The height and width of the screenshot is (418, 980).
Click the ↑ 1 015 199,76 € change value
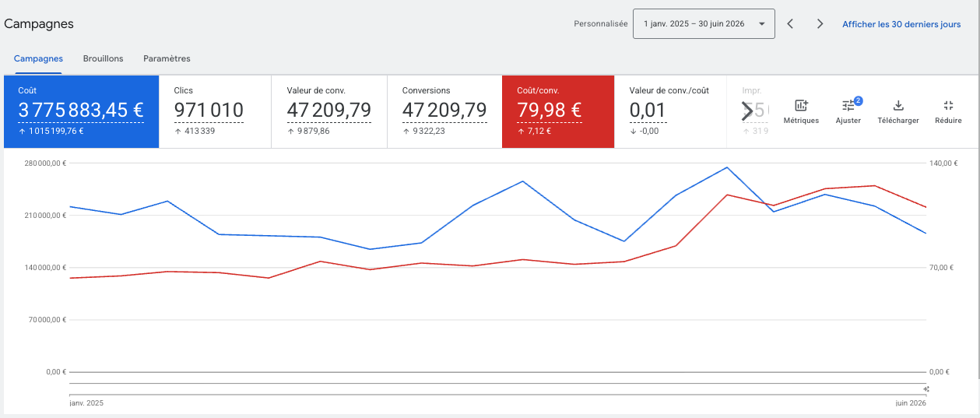pyautogui.click(x=51, y=131)
